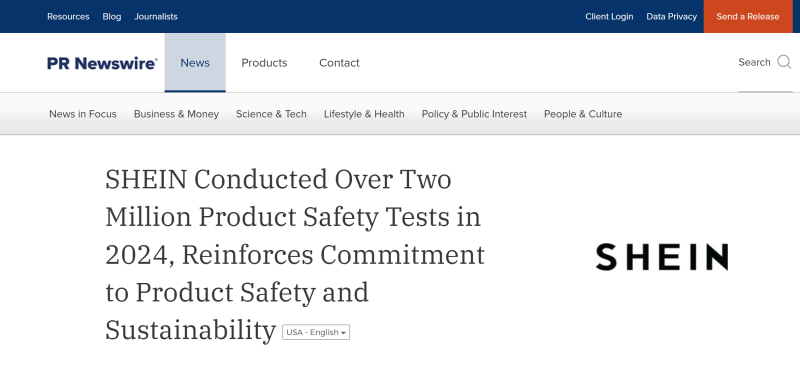Click the SHEIN company logo

(662, 257)
